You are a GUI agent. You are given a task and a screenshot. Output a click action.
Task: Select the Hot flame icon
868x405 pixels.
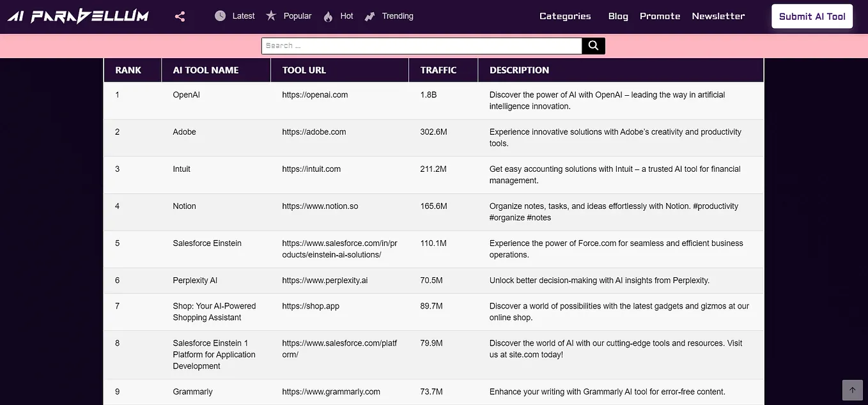pyautogui.click(x=329, y=17)
